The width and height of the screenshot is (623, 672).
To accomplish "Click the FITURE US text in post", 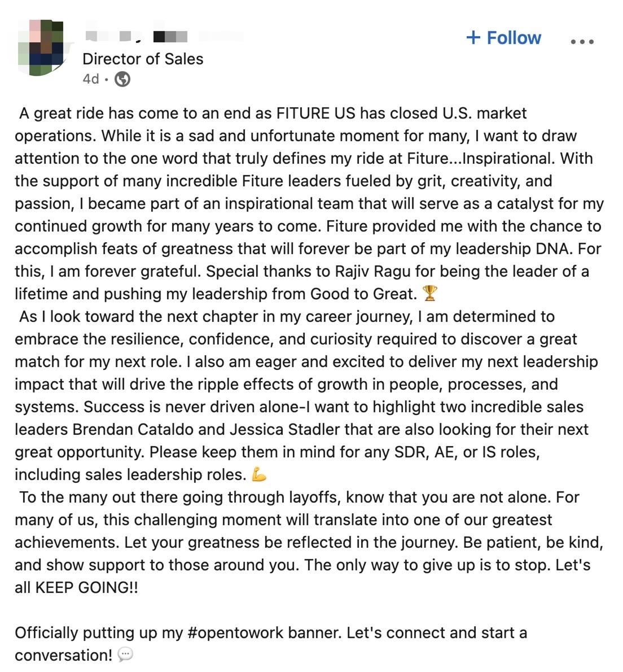I will click(315, 114).
